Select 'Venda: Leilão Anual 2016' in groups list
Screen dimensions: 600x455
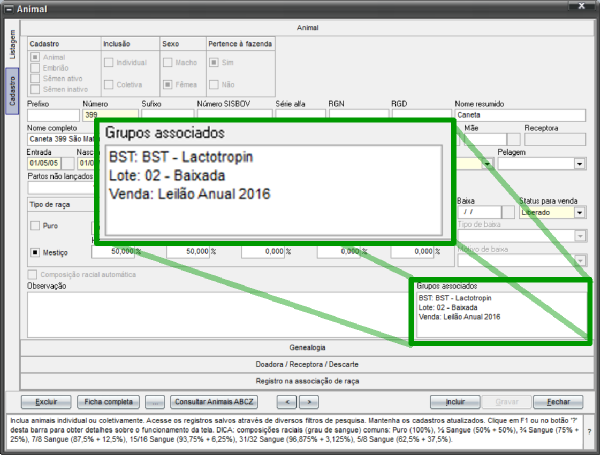pos(459,316)
